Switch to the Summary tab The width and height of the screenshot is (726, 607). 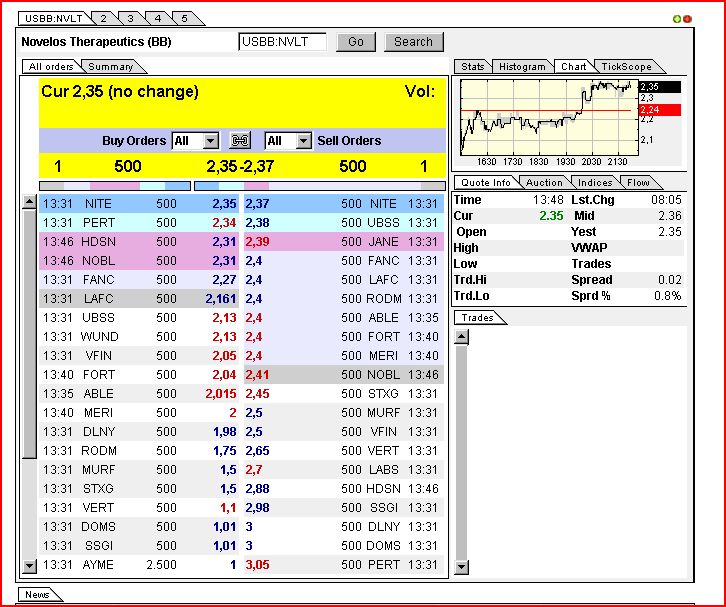click(x=110, y=67)
